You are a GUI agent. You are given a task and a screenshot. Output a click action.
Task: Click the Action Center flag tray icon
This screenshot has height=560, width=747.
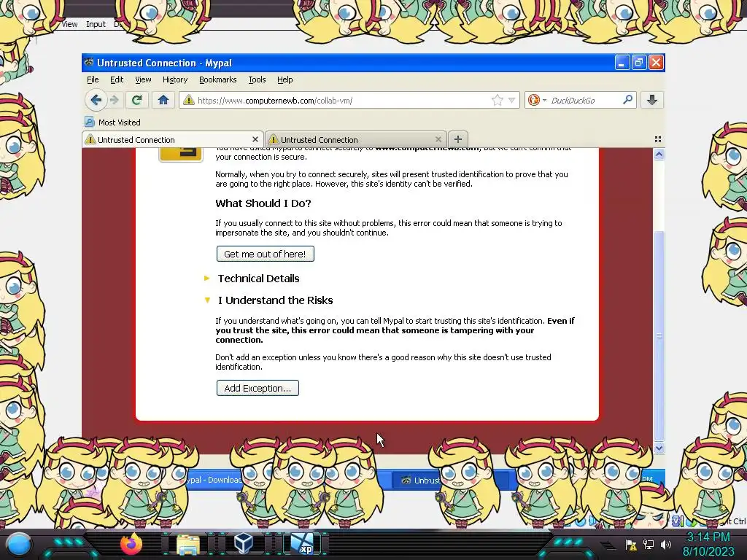[x=631, y=545]
